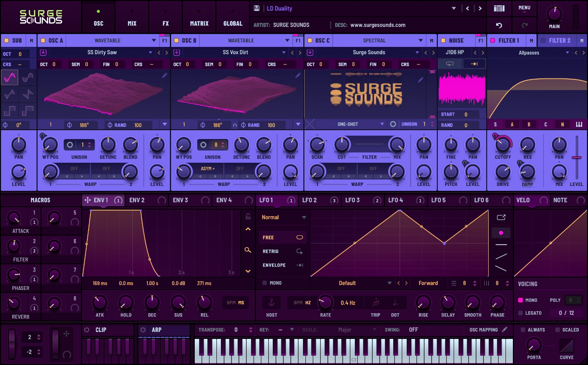The width and height of the screenshot is (588, 365).
Task: Select LFO RETRIG mode
Action: (282, 251)
